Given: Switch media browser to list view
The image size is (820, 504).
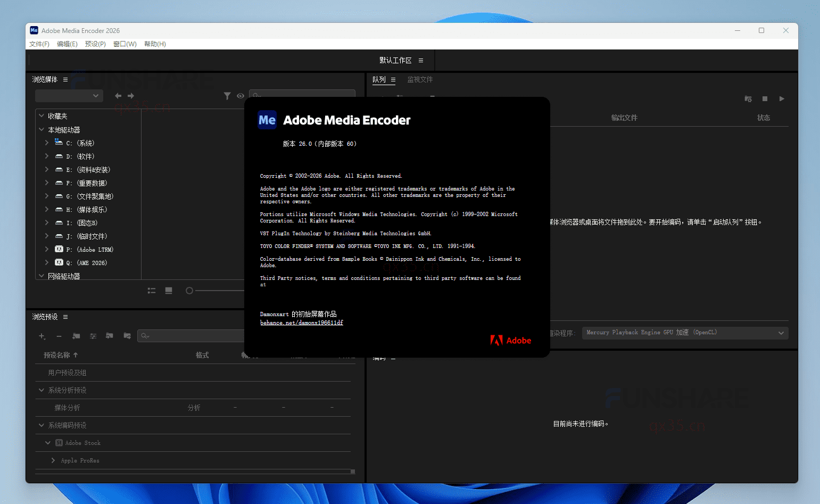Looking at the screenshot, I should point(152,291).
